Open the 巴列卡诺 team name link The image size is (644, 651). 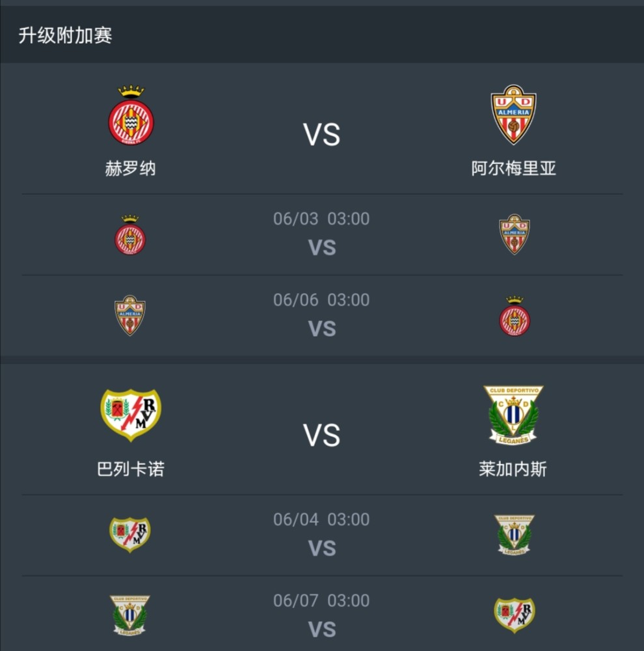(131, 469)
